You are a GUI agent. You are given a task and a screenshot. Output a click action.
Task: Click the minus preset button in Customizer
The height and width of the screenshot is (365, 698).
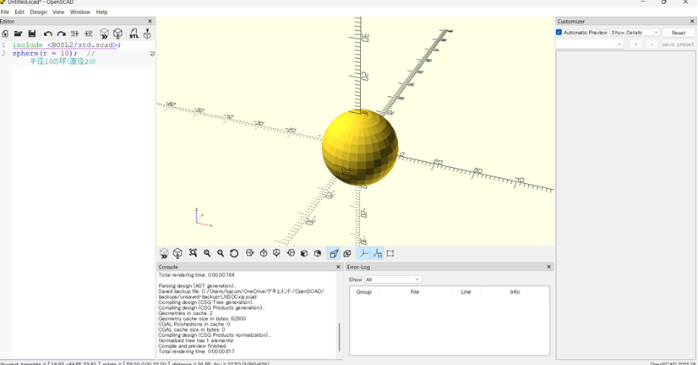pos(652,44)
